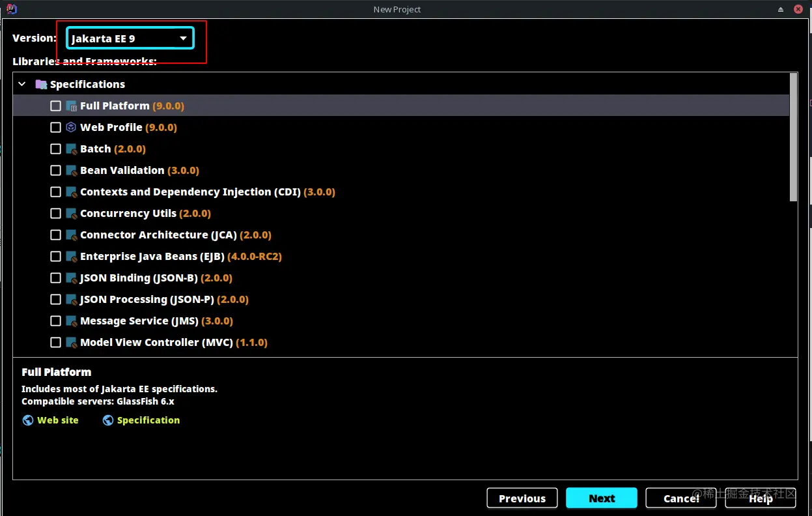This screenshot has width=812, height=516.
Task: Enable Contexts and Dependency Injection checkbox
Action: (55, 192)
